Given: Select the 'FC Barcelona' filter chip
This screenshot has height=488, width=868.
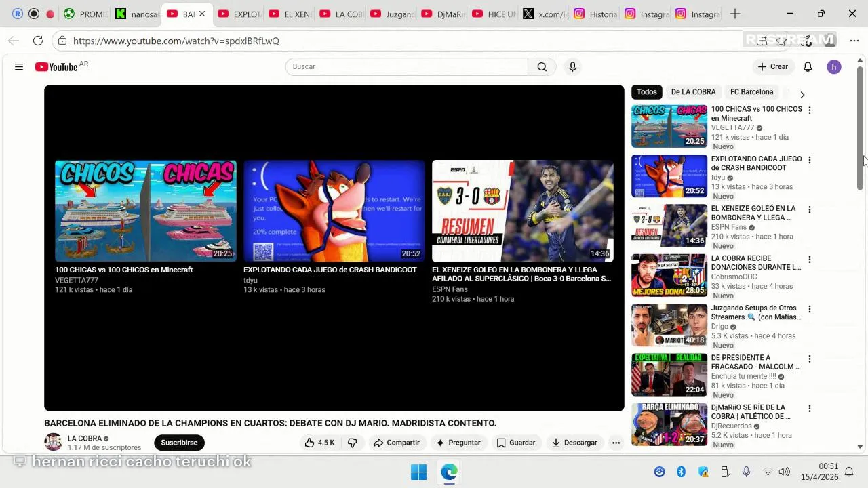Looking at the screenshot, I should point(751,92).
